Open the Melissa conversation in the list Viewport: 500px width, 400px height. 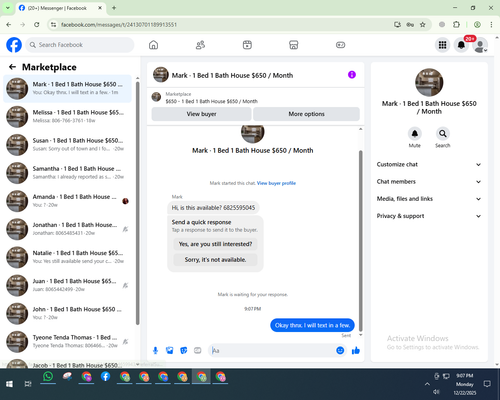coord(67,117)
